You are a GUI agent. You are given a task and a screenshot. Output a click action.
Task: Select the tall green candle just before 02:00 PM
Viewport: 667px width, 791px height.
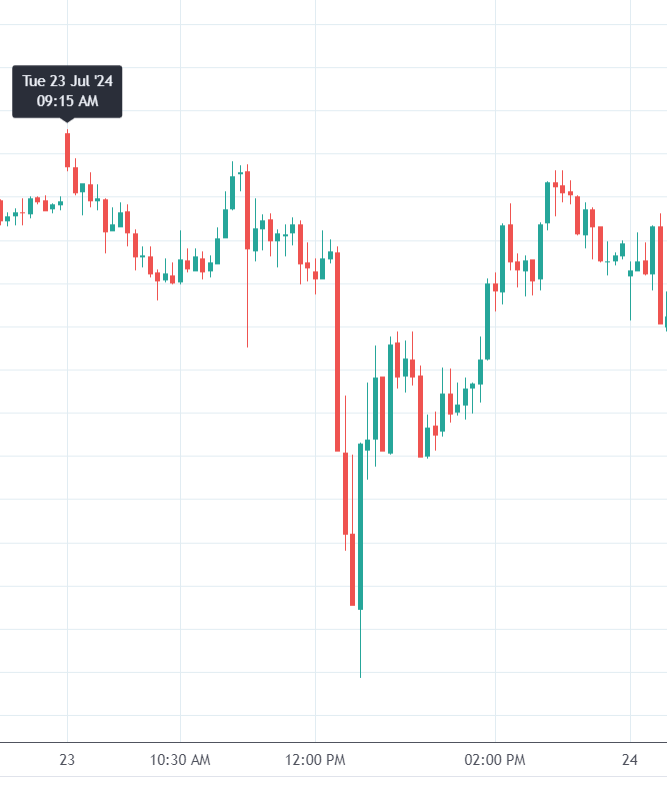(487, 320)
